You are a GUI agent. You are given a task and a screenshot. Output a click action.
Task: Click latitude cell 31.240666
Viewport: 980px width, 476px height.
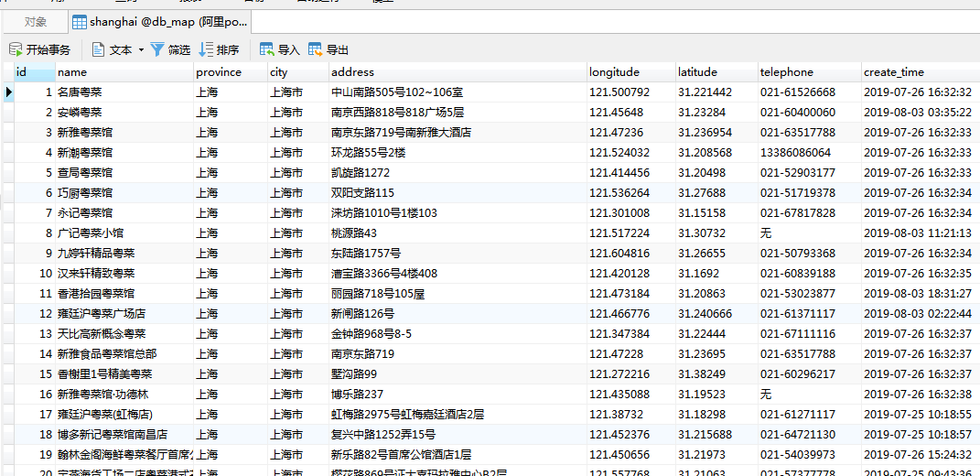coord(716,313)
